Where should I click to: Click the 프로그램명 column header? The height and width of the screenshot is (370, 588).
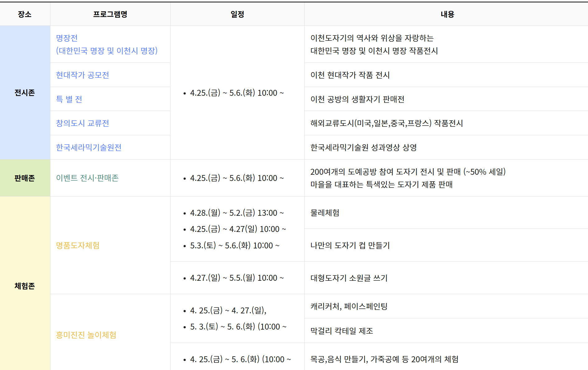point(110,14)
